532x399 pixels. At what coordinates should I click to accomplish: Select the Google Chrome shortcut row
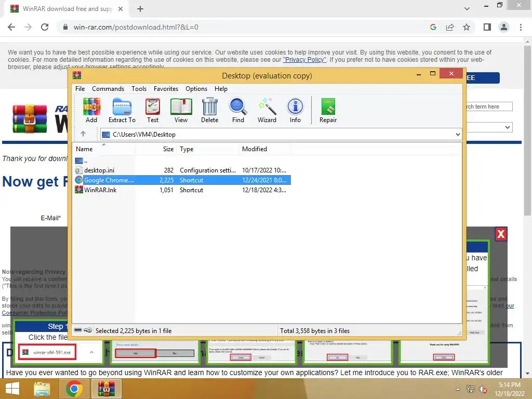click(182, 180)
